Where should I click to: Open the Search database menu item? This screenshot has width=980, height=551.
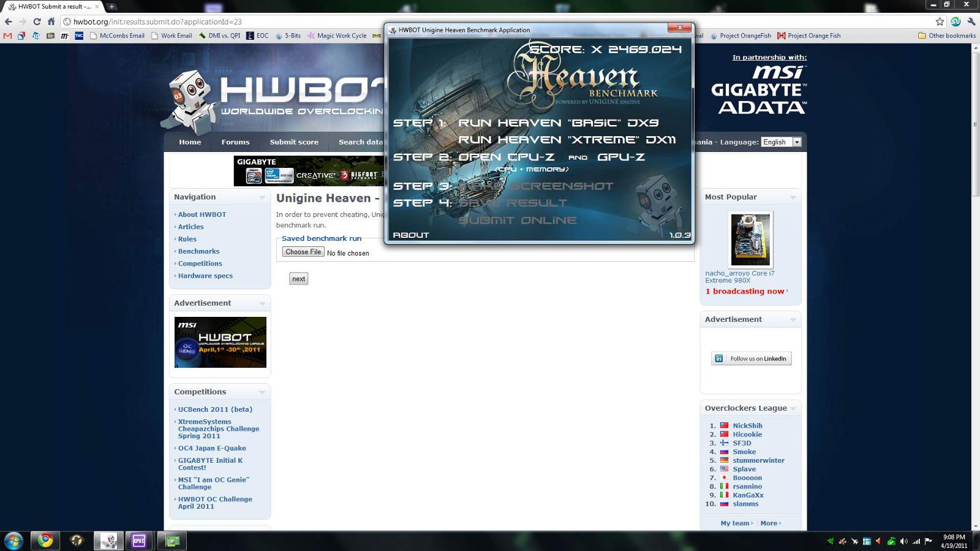click(361, 142)
